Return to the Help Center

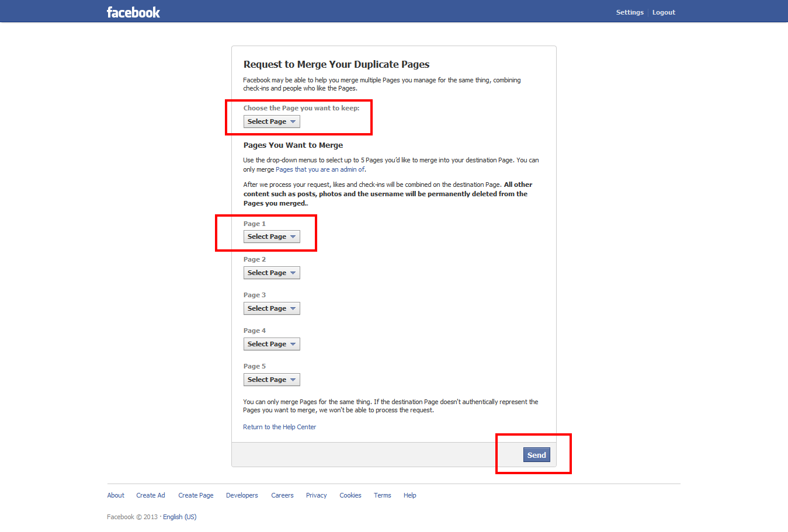click(279, 427)
